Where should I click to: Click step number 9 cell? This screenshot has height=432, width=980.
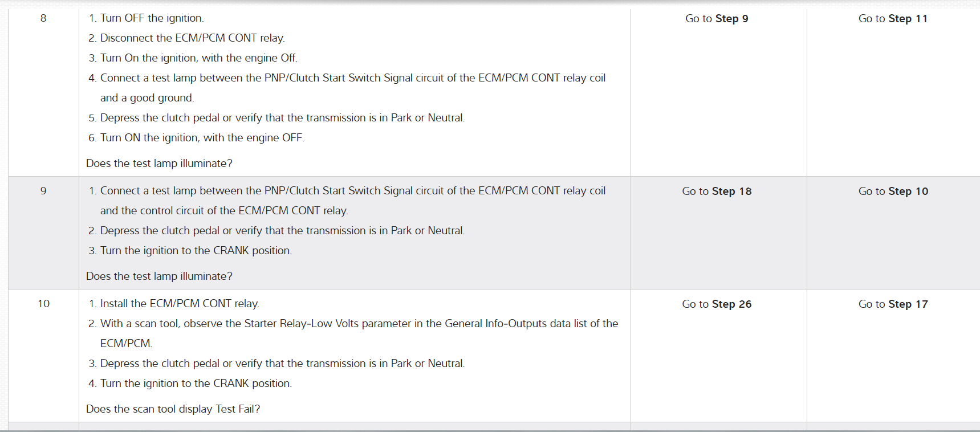pyautogui.click(x=43, y=191)
